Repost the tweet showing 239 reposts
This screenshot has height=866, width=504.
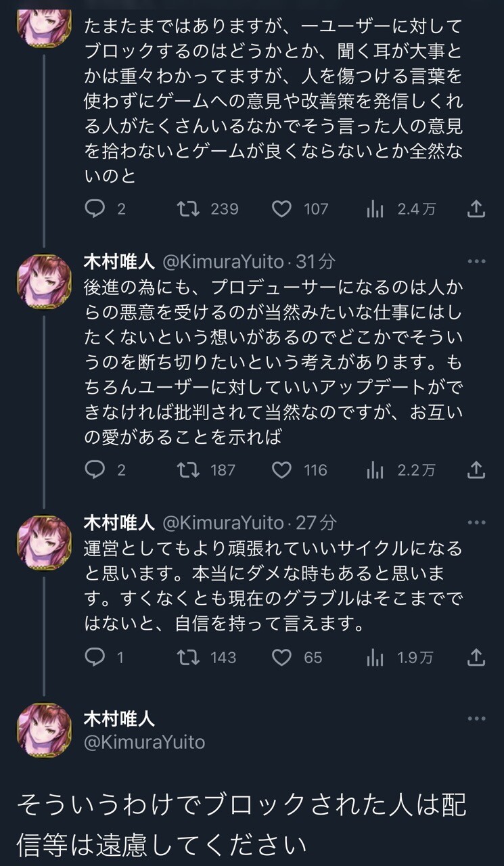(x=187, y=209)
